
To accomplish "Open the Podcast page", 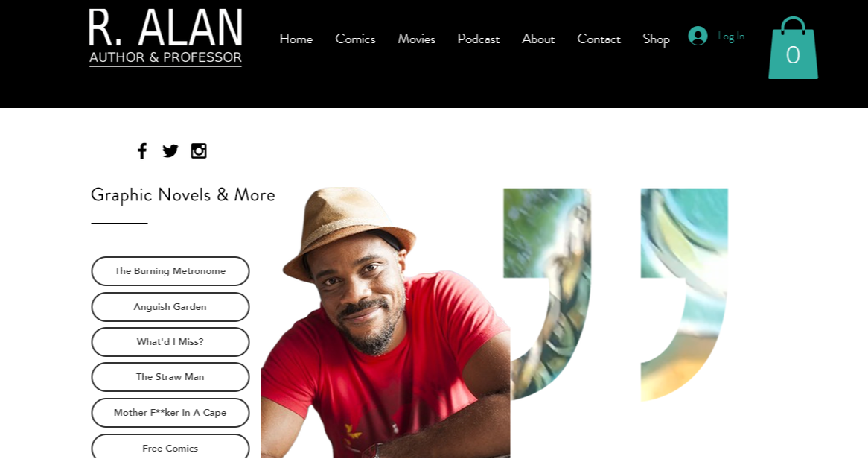I will click(478, 39).
